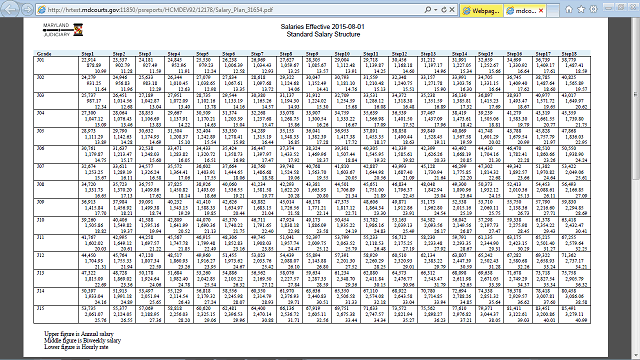Click the 'Step10' column header
The width and height of the screenshot is (640, 360).
click(x=342, y=53)
